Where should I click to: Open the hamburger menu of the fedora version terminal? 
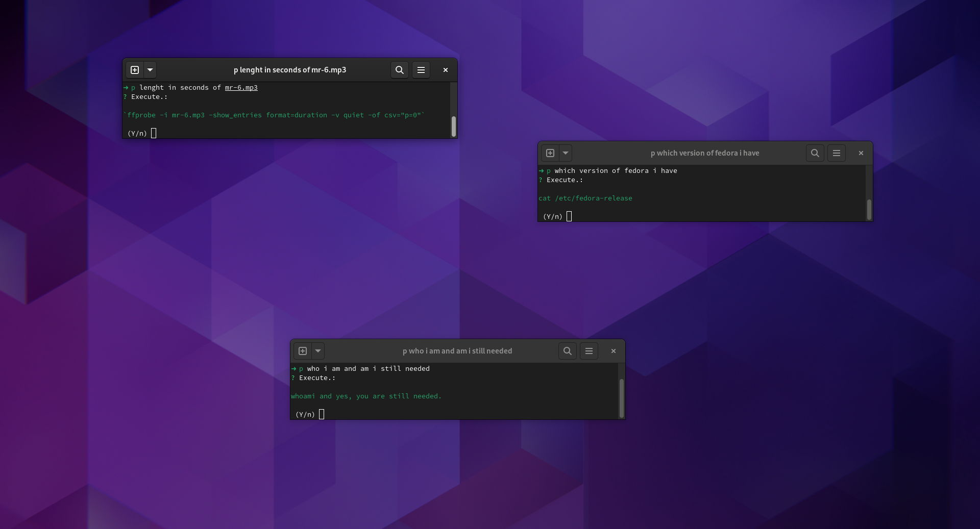point(836,153)
